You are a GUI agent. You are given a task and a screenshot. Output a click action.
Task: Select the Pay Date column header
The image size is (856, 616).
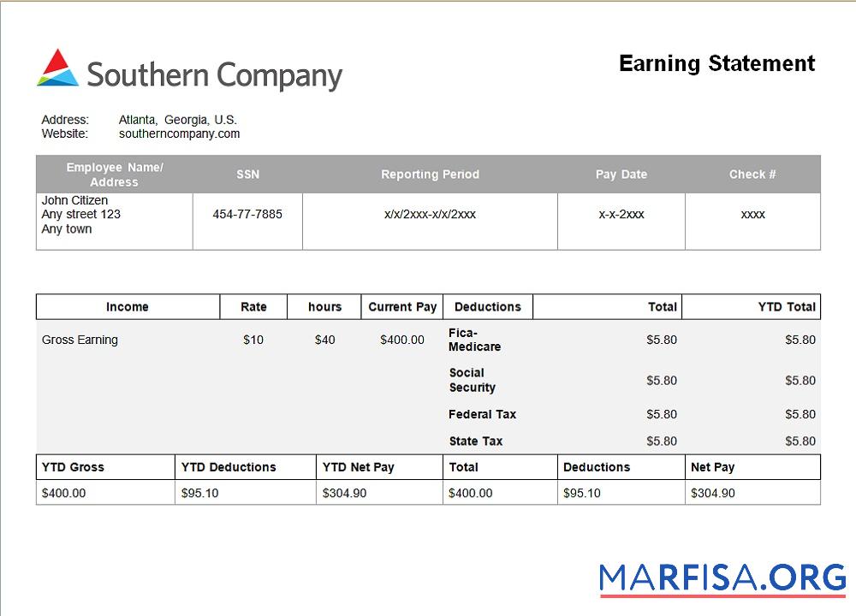pos(621,175)
